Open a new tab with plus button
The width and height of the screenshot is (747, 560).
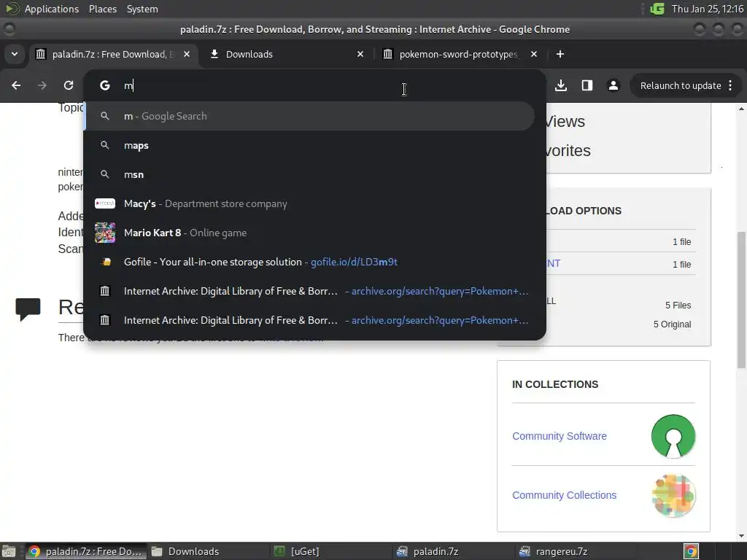coord(560,54)
